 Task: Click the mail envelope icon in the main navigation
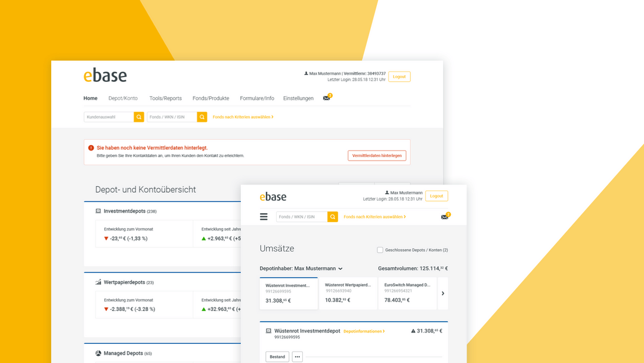click(327, 99)
